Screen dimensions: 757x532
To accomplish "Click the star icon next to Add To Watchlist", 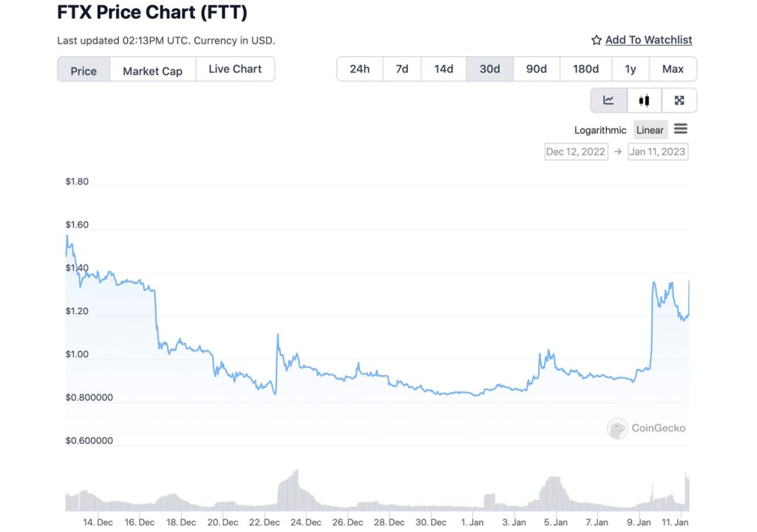I will [x=596, y=40].
